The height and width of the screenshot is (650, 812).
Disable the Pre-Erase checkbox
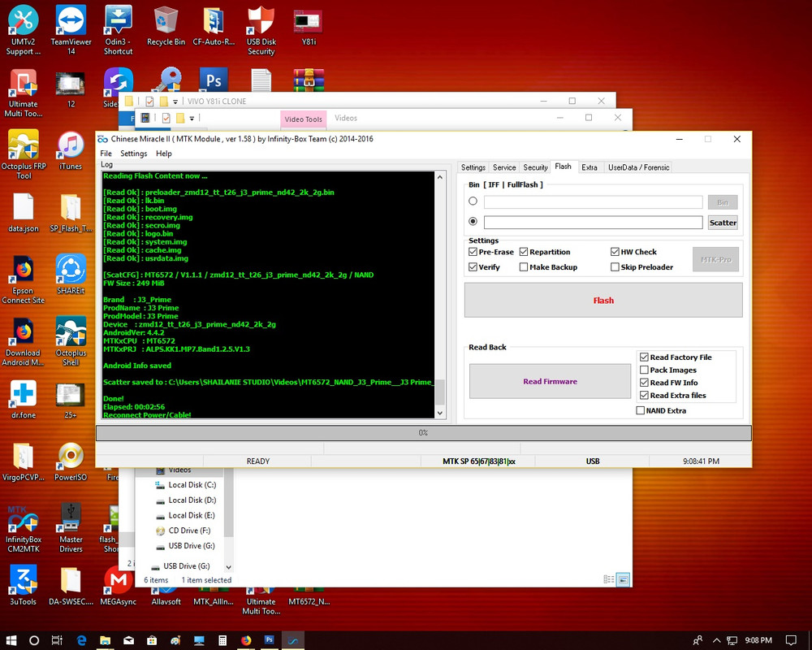473,252
